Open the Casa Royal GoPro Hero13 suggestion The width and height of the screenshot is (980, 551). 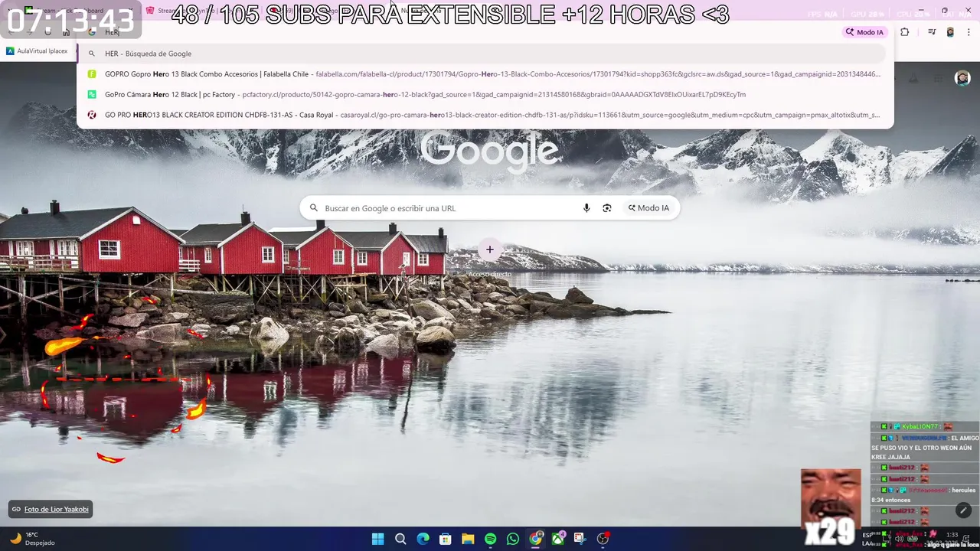tap(482, 115)
